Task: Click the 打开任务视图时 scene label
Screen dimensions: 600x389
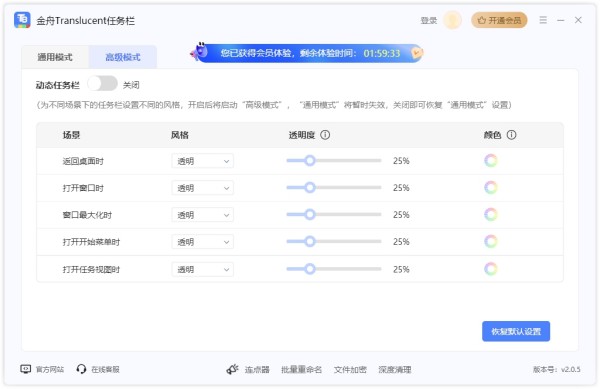Action: tap(91, 270)
